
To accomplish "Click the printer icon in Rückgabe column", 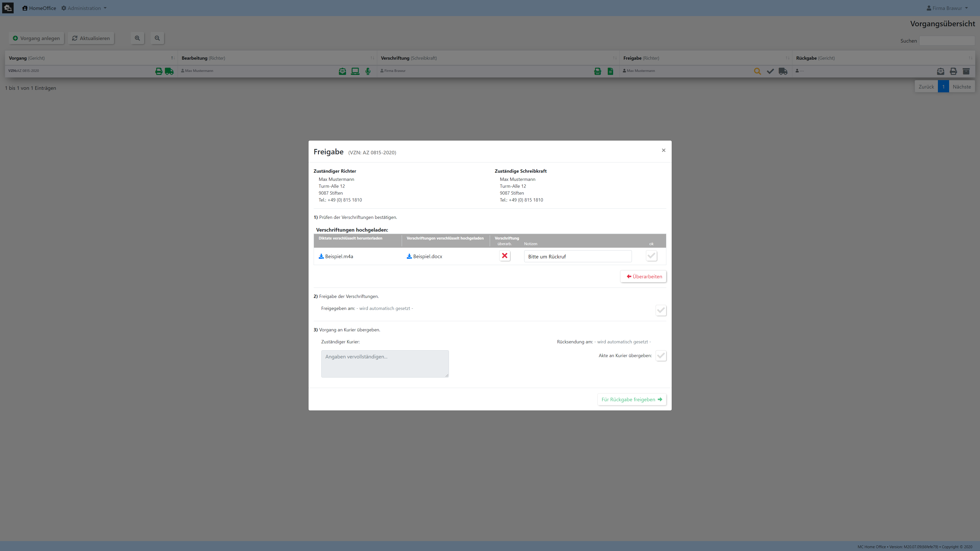I will pos(953,71).
